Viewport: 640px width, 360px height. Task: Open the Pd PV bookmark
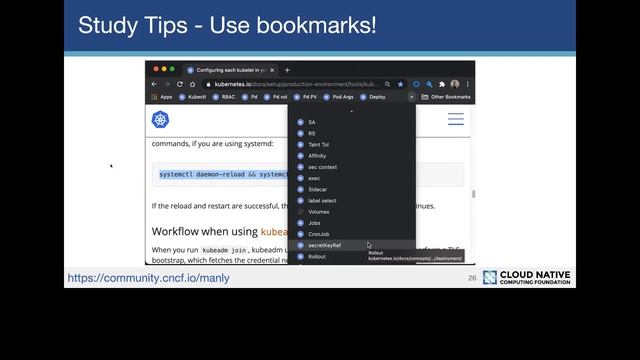(x=305, y=97)
